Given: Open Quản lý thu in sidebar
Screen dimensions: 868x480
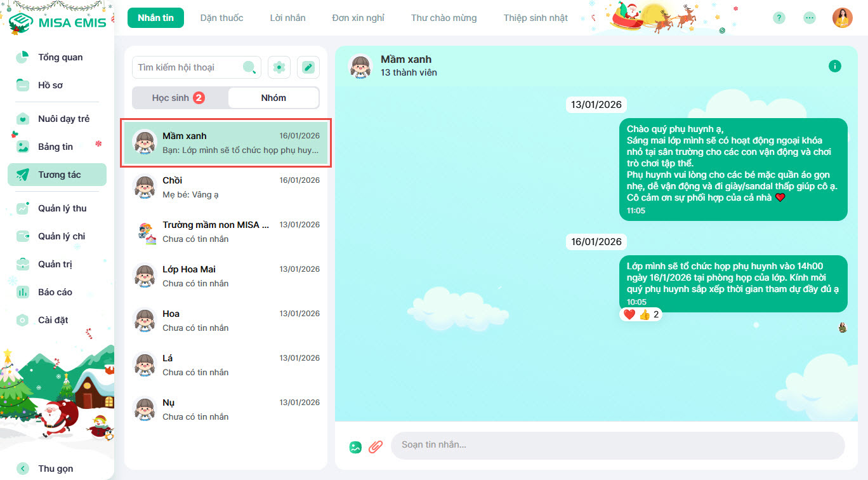Looking at the screenshot, I should point(62,208).
